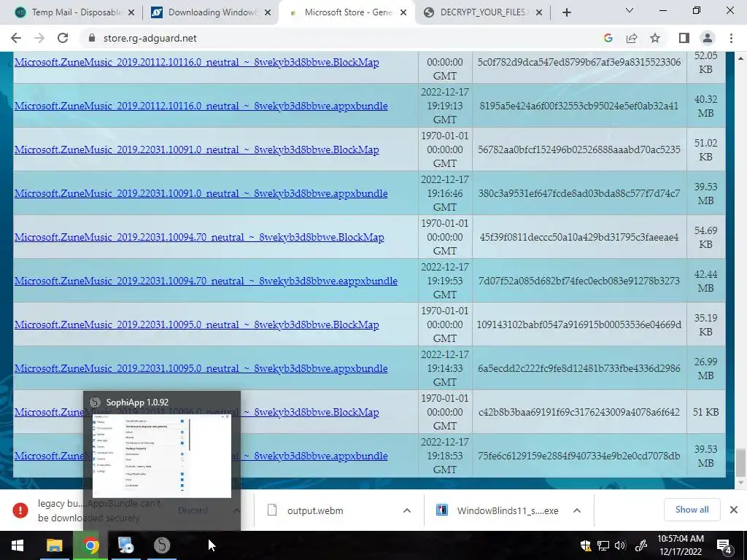Open the browser side panel
The image size is (747, 560).
pos(684,38)
